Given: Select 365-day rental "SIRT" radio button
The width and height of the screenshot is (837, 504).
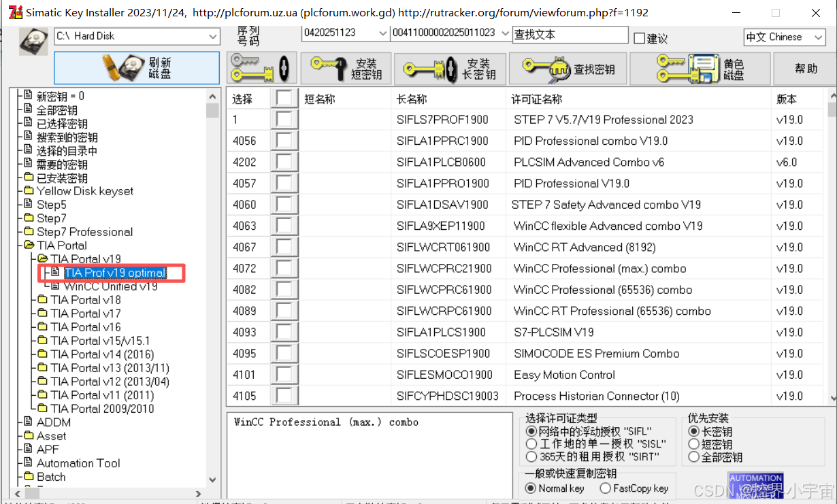Looking at the screenshot, I should tap(531, 457).
